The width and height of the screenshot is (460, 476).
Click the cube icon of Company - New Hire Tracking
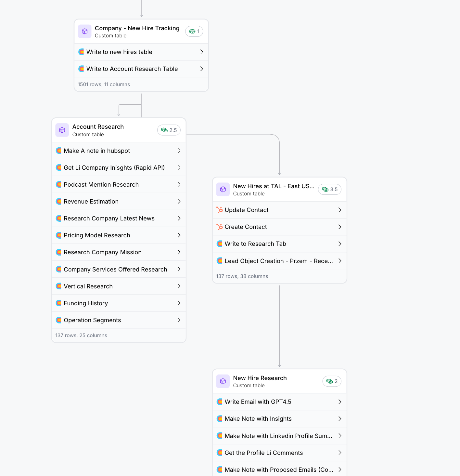tap(84, 32)
